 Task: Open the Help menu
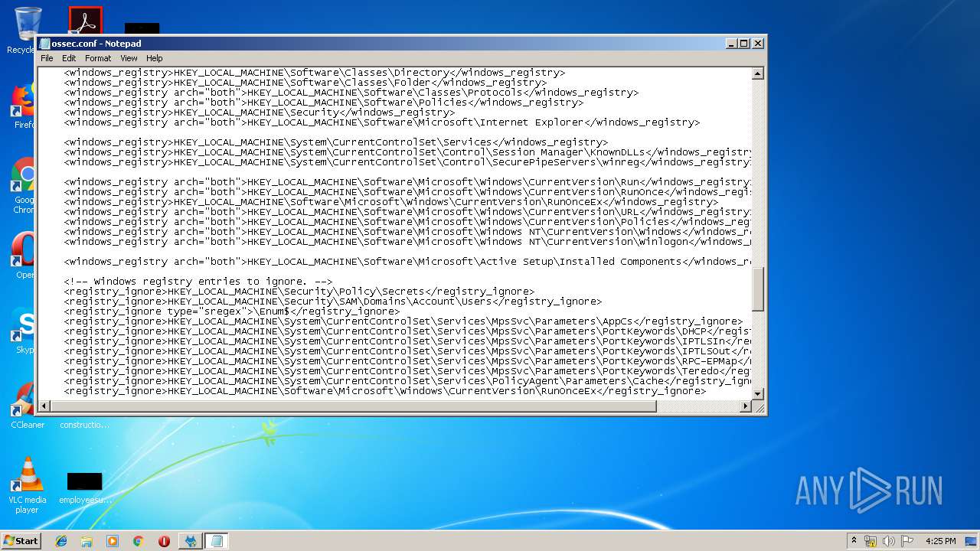(155, 58)
